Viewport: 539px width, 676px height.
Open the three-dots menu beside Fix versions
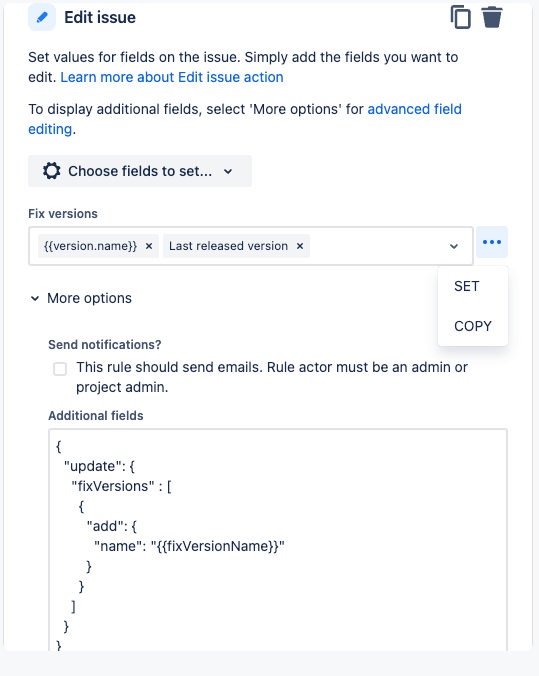pos(492,242)
